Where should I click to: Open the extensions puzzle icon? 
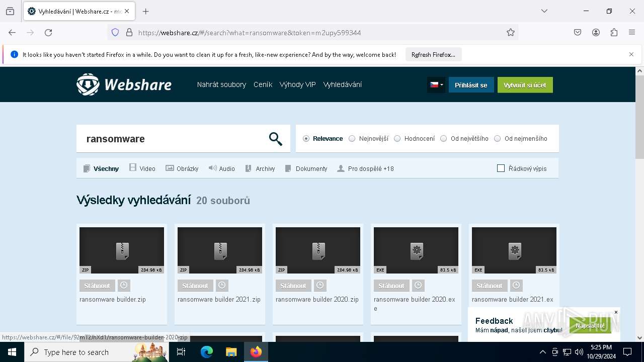coord(614,32)
